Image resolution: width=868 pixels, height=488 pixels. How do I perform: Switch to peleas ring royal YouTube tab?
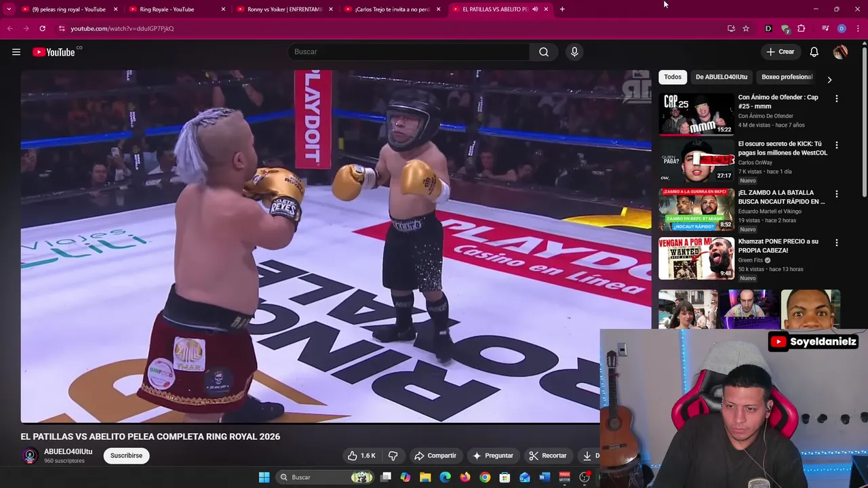coord(68,9)
